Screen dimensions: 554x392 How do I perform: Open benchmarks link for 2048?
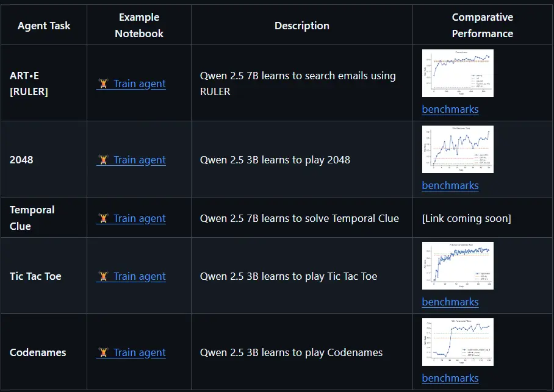coord(450,186)
